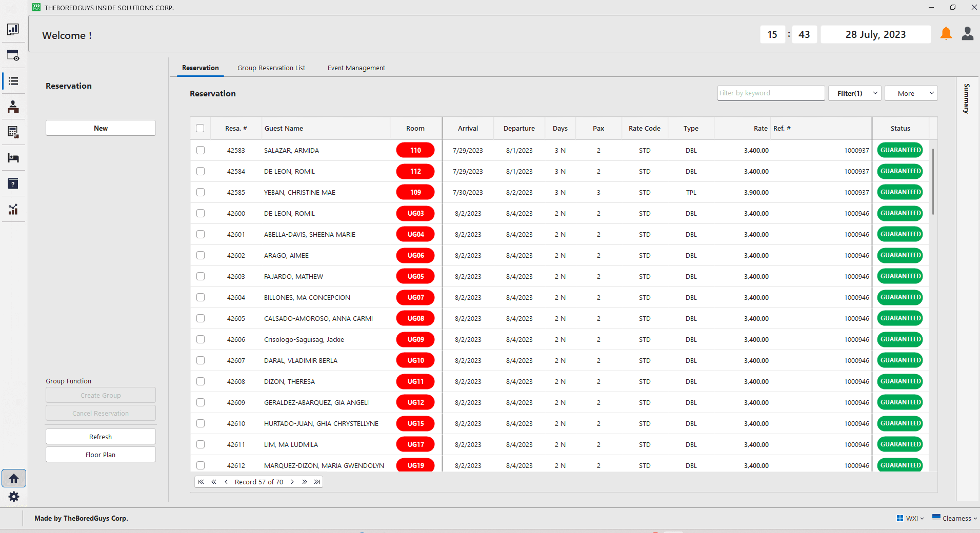Tick the checkbox for SALAZAR, ARMIDA reservation
The image size is (980, 533).
click(201, 150)
